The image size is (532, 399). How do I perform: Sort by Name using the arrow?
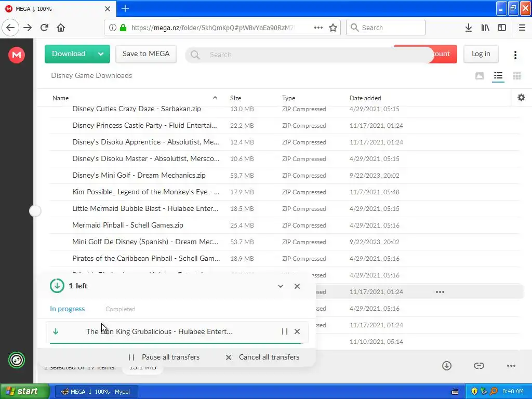215,98
